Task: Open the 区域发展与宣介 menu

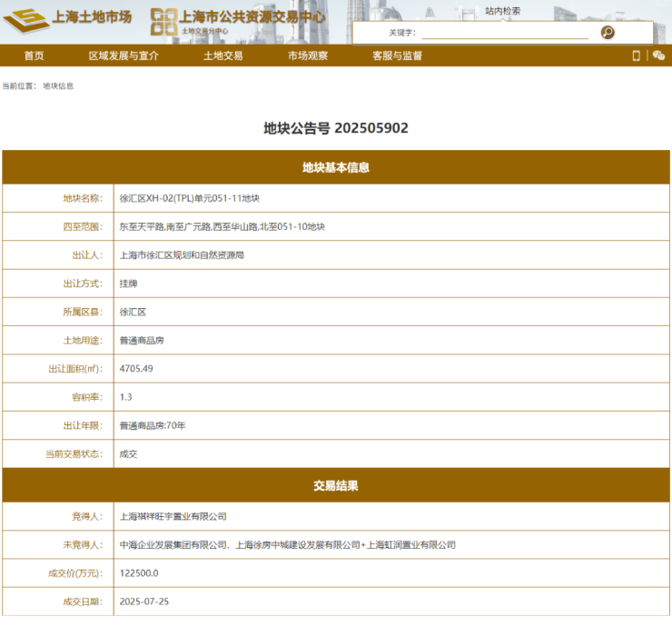Action: point(124,55)
